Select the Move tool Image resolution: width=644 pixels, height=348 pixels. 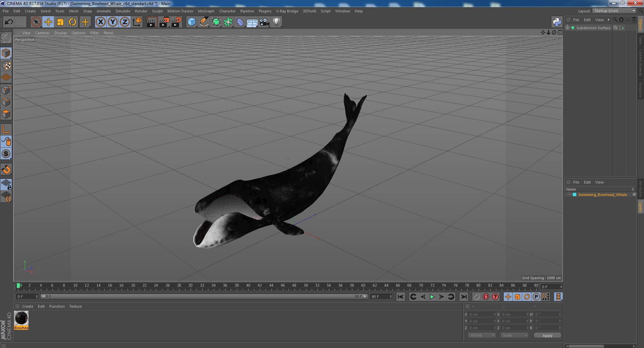point(48,22)
